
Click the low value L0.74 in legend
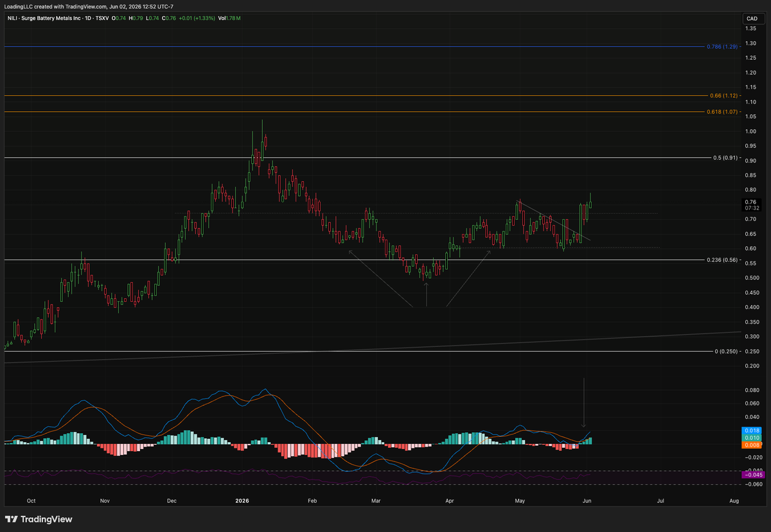click(x=154, y=18)
